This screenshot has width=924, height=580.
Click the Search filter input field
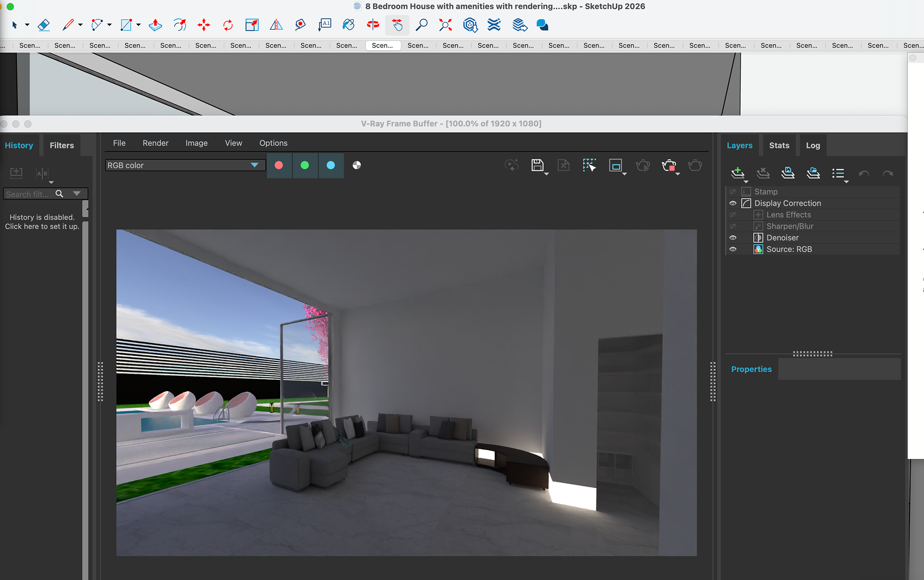(x=28, y=194)
